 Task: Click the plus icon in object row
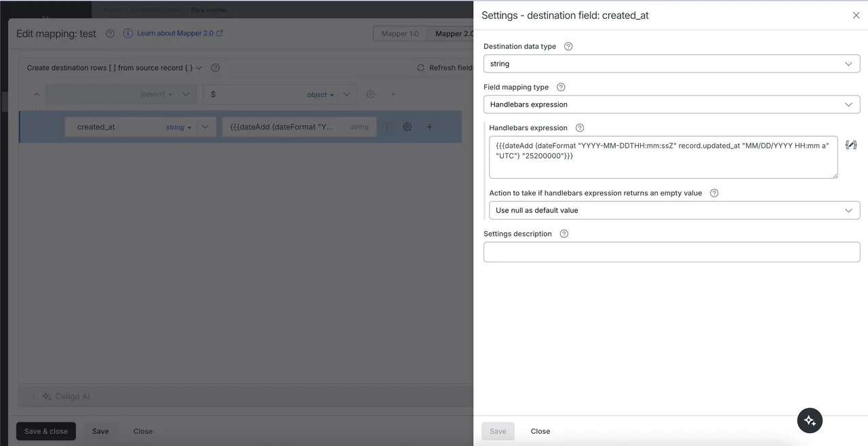coord(393,95)
